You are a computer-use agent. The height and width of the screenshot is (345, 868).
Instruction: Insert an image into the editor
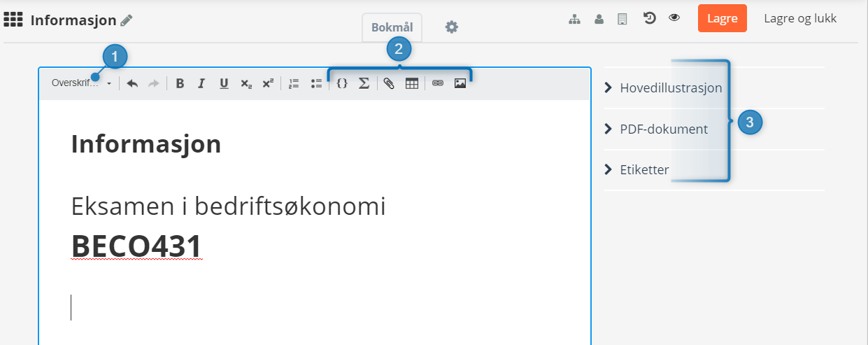(x=460, y=83)
